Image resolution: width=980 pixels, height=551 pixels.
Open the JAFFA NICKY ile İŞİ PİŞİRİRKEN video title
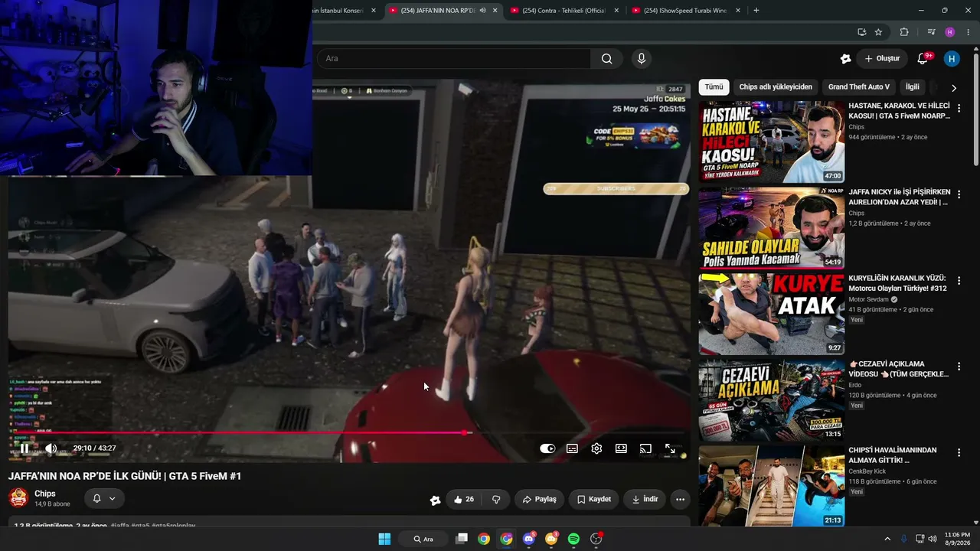[900, 197]
